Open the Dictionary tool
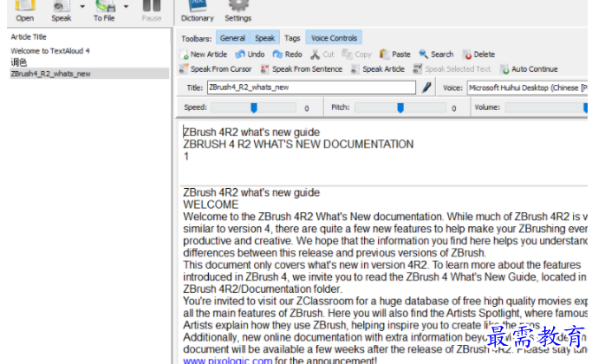Screen dimensions: 592x364 pyautogui.click(x=197, y=10)
